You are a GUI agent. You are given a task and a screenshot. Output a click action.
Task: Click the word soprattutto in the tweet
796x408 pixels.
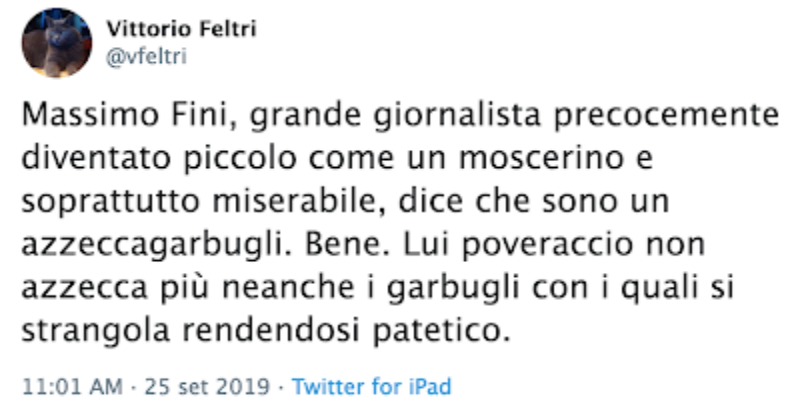click(x=111, y=203)
